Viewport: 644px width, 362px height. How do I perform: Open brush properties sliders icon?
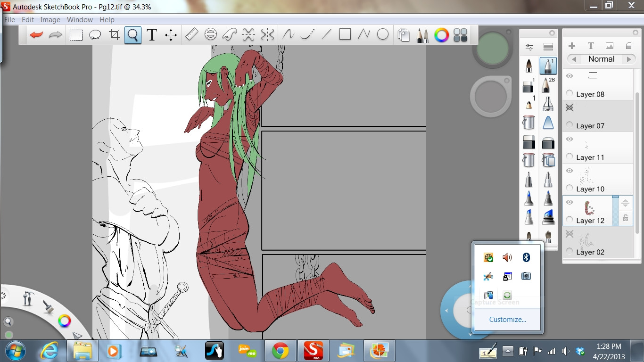(529, 47)
